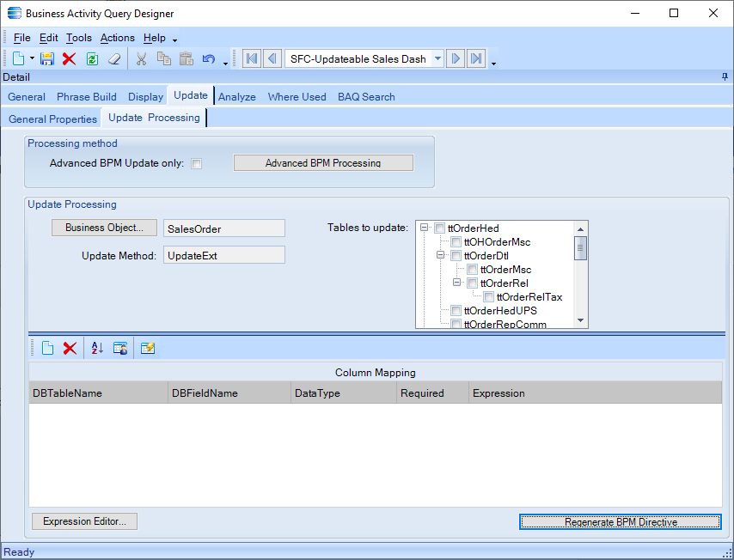Screen dimensions: 734x560
Task: Check the ttOrderRepComm table checkbox
Action: tap(456, 324)
